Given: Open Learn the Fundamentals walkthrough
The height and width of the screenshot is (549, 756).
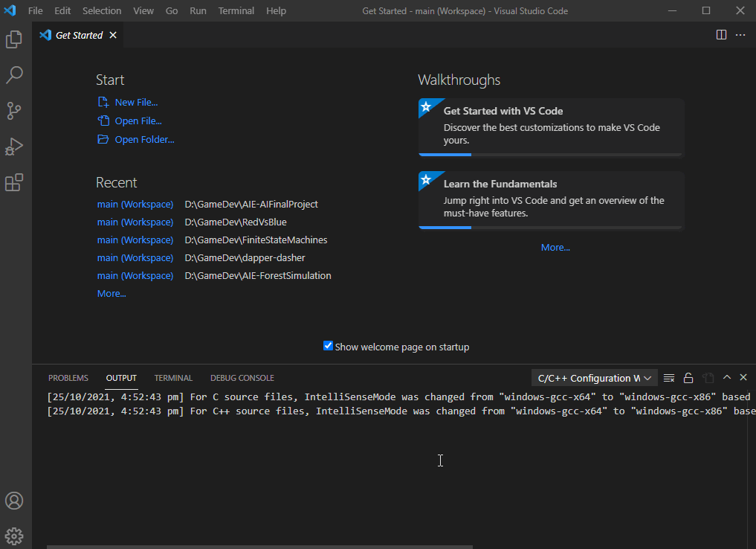Looking at the screenshot, I should (x=551, y=200).
